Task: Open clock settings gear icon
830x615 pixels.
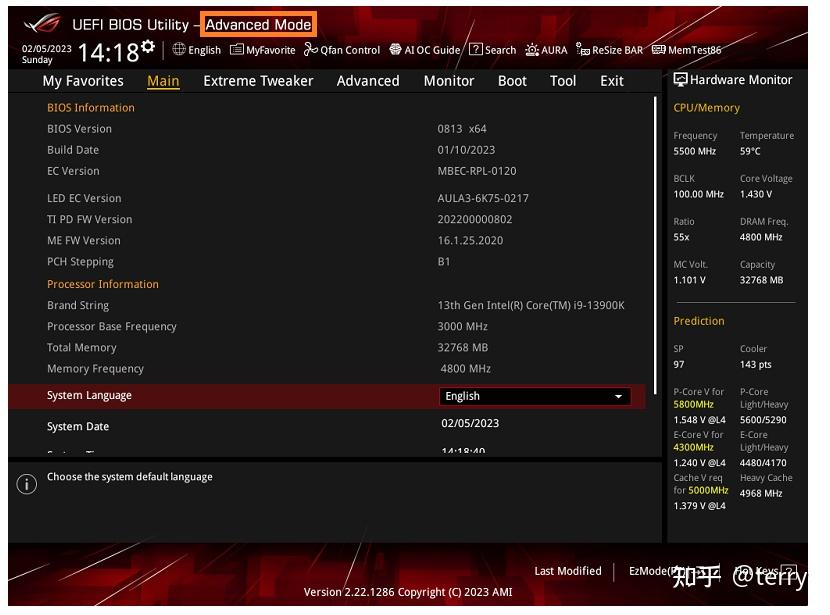Action: [150, 47]
